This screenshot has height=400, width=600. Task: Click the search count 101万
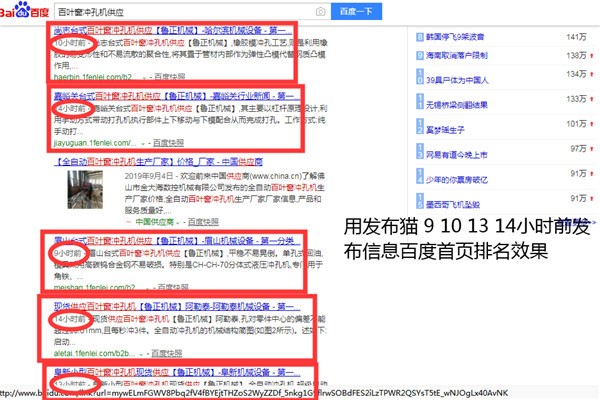[x=576, y=124]
